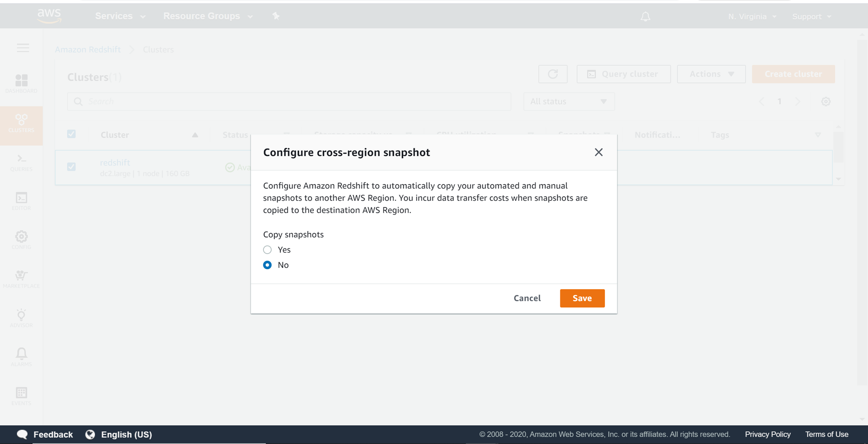Open the Services menu
868x444 pixels.
(x=120, y=16)
